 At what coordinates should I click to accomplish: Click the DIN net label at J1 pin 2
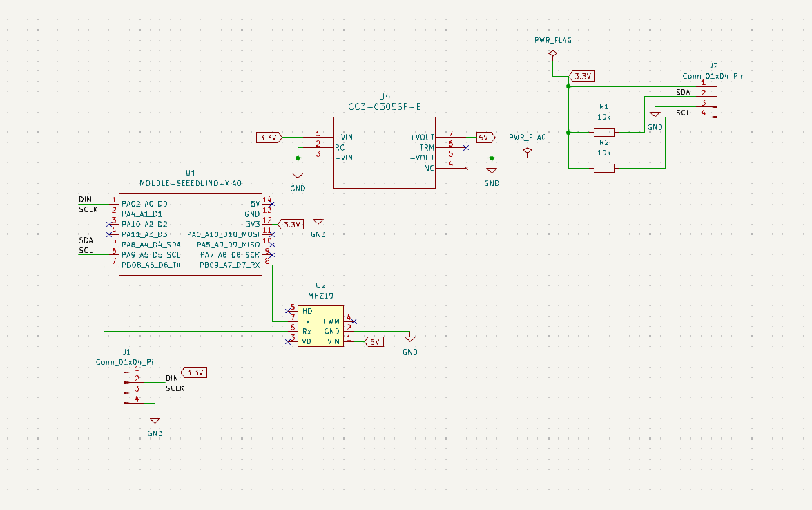tap(172, 379)
